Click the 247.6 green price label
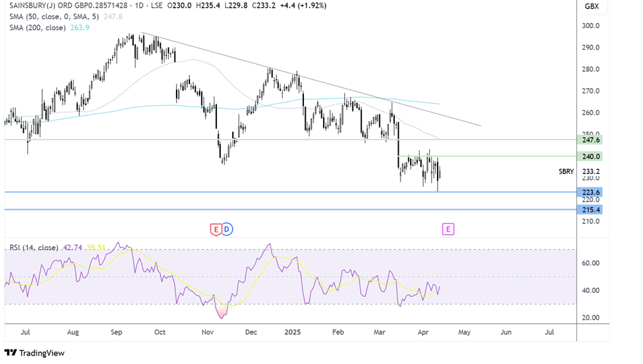This screenshot has height=364, width=643. click(589, 140)
